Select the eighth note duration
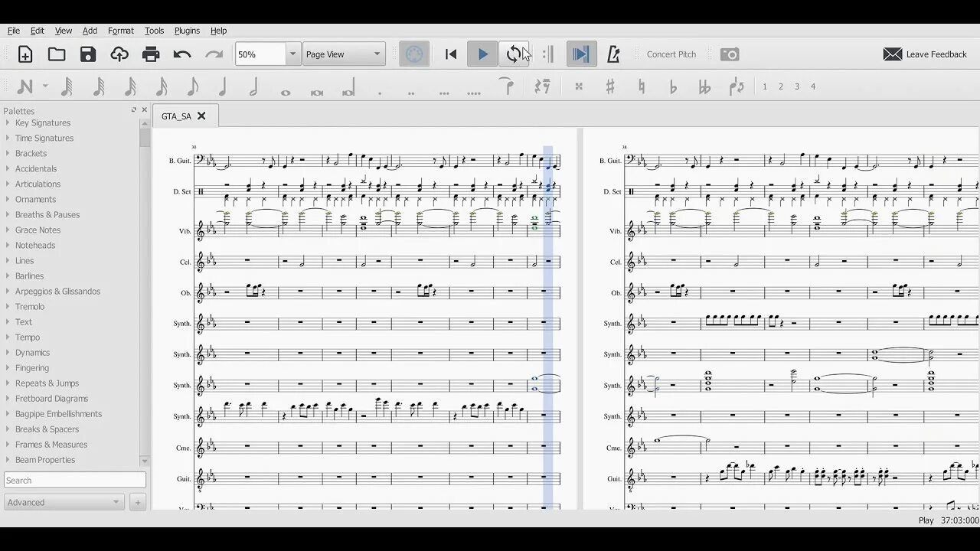This screenshot has height=551, width=980. point(194,86)
